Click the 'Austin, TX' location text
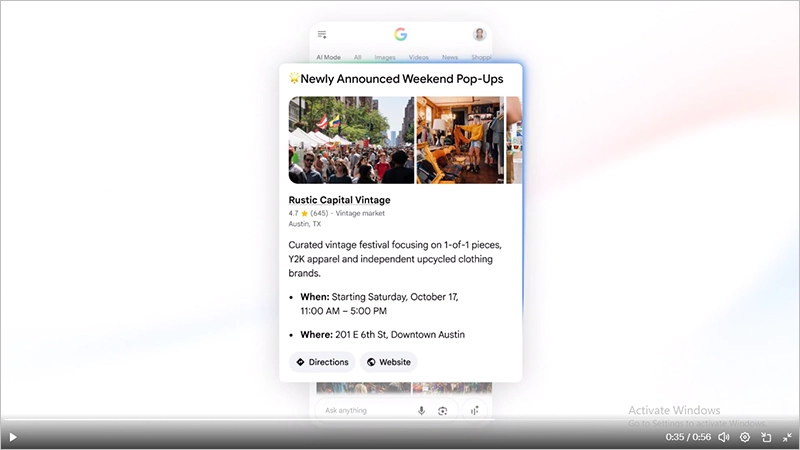Screen dimensions: 800x450 (305, 224)
